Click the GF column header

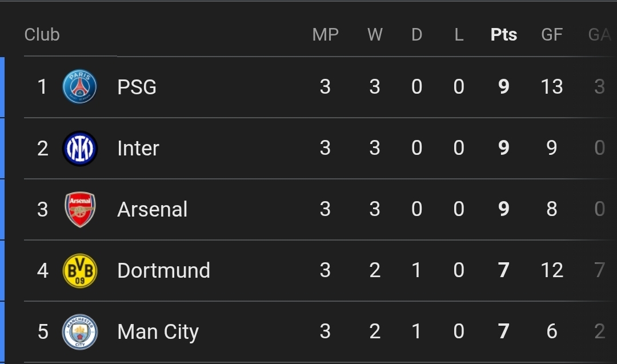click(552, 34)
